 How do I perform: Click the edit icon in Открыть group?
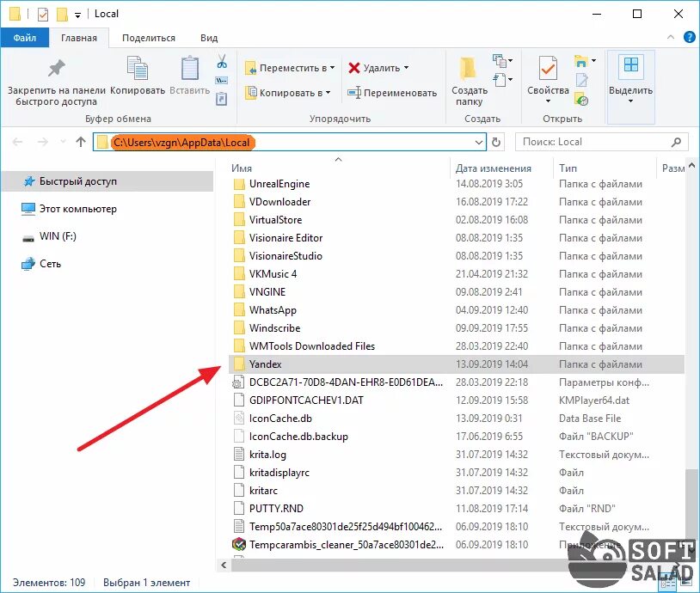point(581,80)
